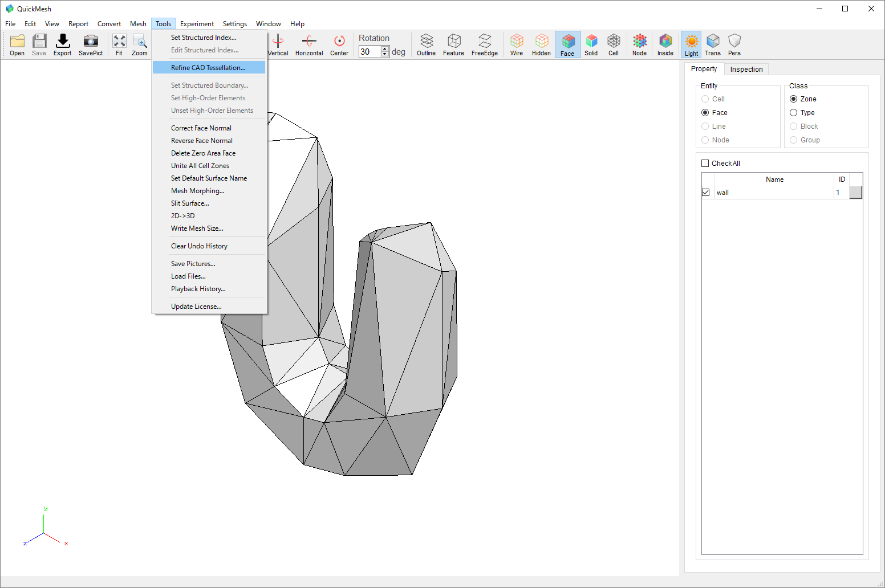Decrease rotation degree with down arrow

tap(385, 54)
